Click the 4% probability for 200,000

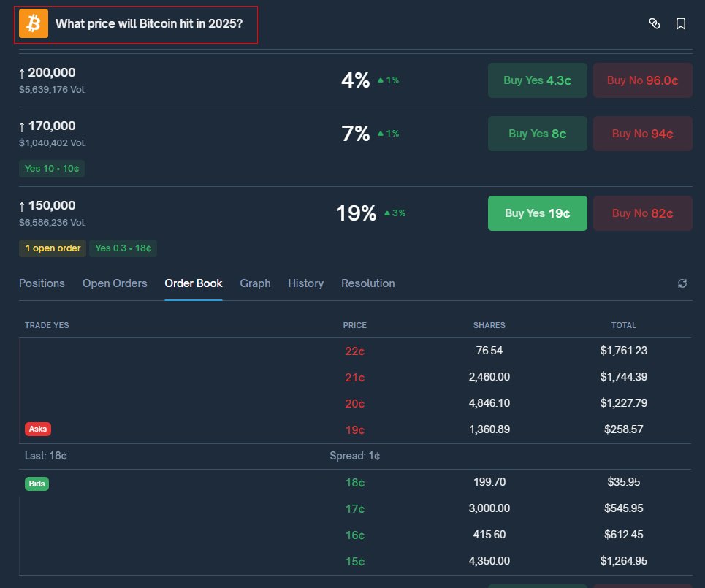(356, 80)
